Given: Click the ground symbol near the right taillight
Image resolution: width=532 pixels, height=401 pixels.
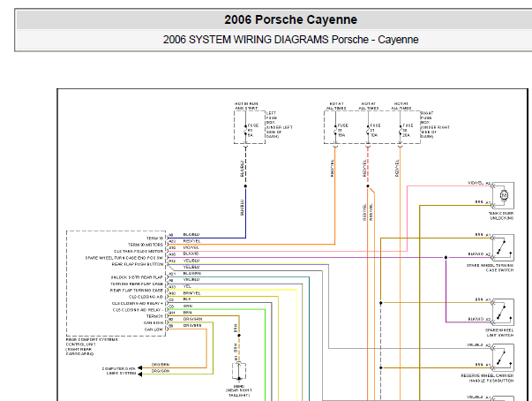Looking at the screenshot, I should 239,371.
